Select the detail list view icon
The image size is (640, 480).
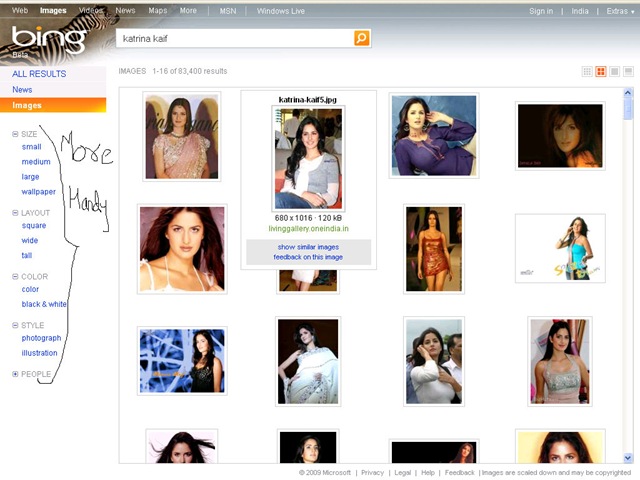coord(628,72)
